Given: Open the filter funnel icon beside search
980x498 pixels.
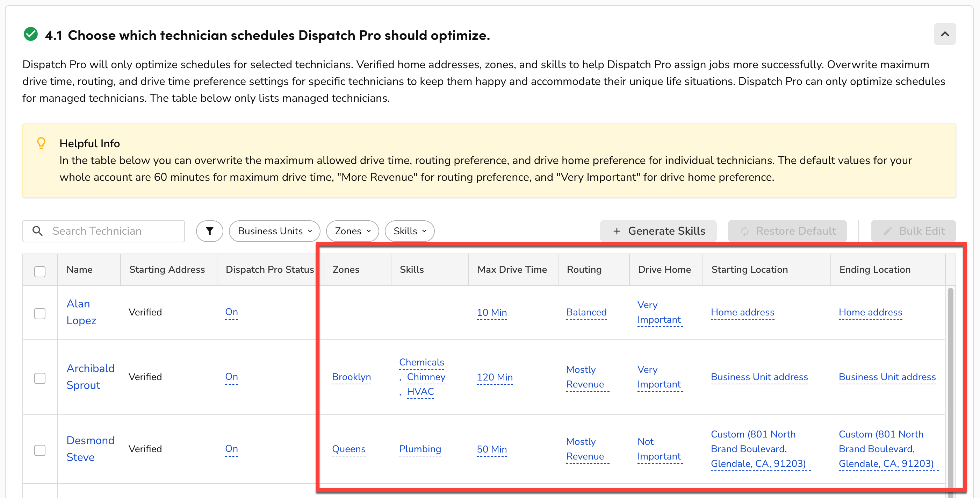Looking at the screenshot, I should [209, 231].
